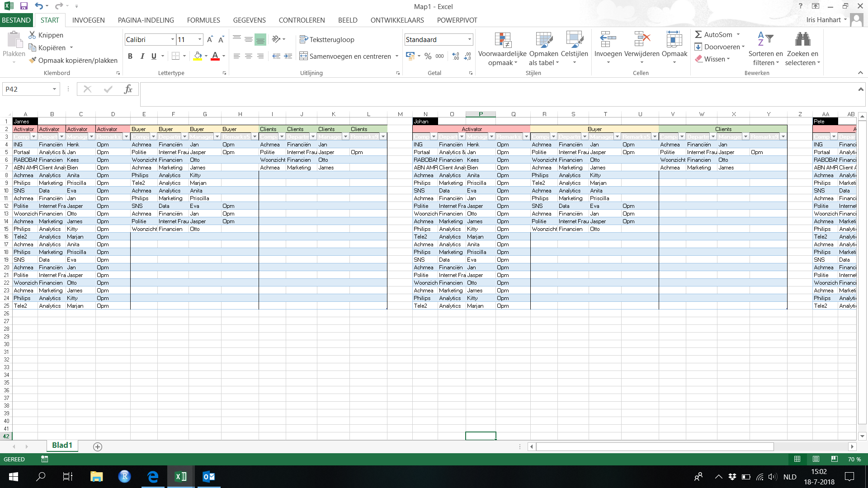
Task: Click the Opmaak kopiëren/plakken paintbrush icon
Action: click(33, 60)
